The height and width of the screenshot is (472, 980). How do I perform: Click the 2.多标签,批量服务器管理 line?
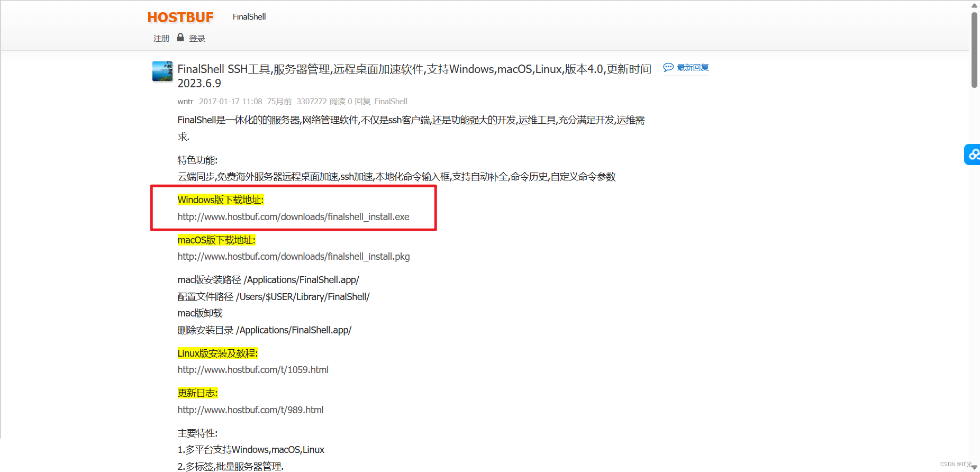tap(230, 466)
